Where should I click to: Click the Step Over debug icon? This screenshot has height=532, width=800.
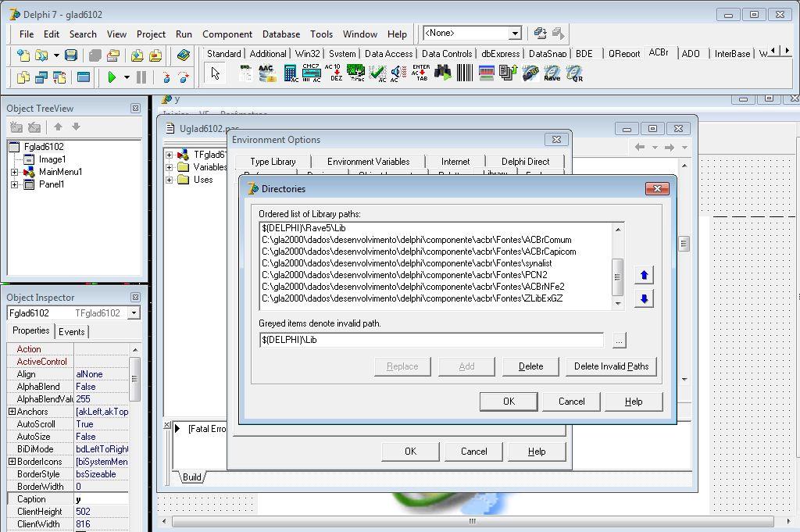tap(183, 77)
